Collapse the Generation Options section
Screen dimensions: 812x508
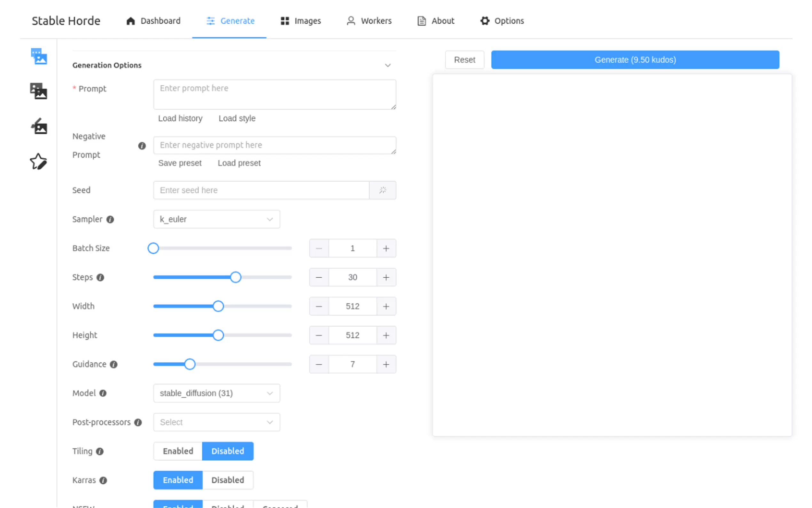click(387, 65)
